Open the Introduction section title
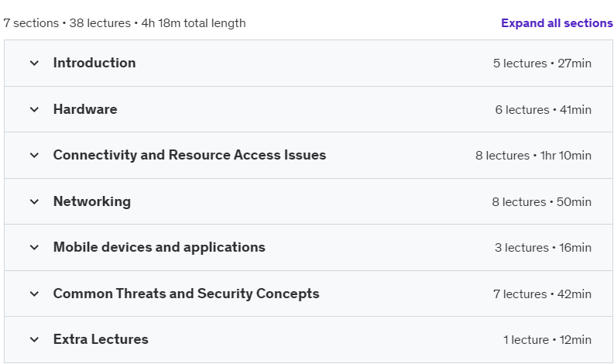The width and height of the screenshot is (614, 364). [x=94, y=63]
